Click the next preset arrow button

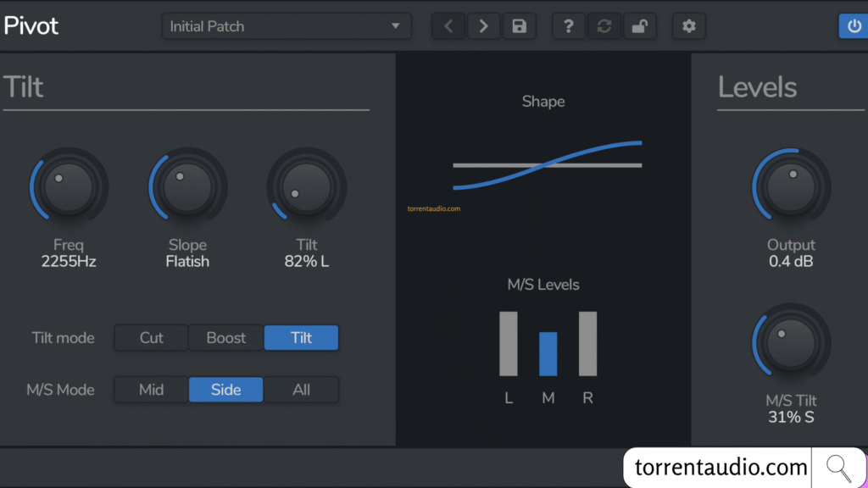[483, 26]
